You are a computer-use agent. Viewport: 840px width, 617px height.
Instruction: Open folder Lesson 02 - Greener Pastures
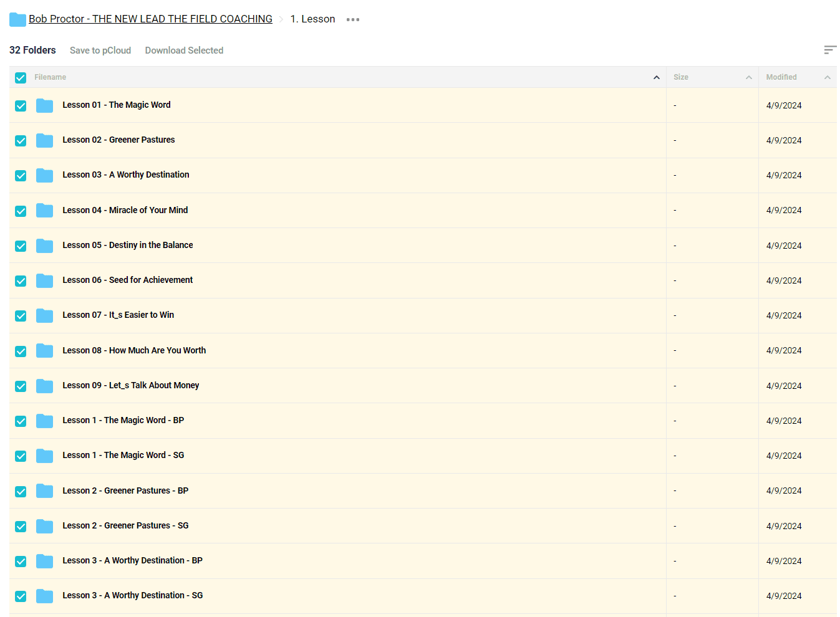118,140
